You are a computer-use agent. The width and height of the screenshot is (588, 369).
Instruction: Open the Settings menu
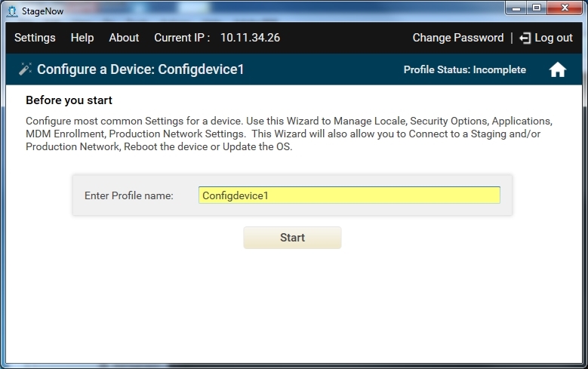(x=35, y=38)
